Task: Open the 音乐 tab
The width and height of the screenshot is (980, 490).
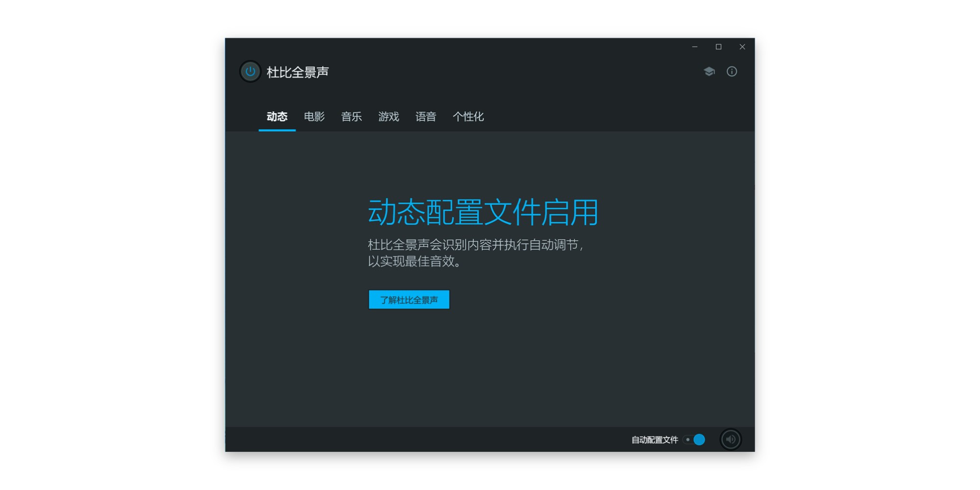Action: pyautogui.click(x=351, y=117)
